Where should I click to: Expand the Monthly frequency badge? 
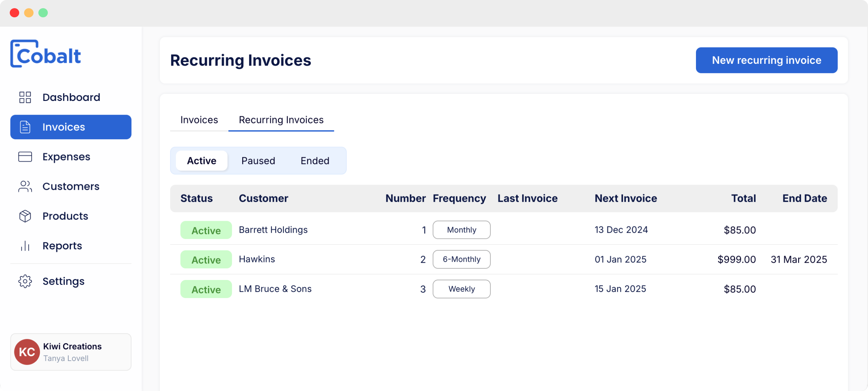click(462, 229)
